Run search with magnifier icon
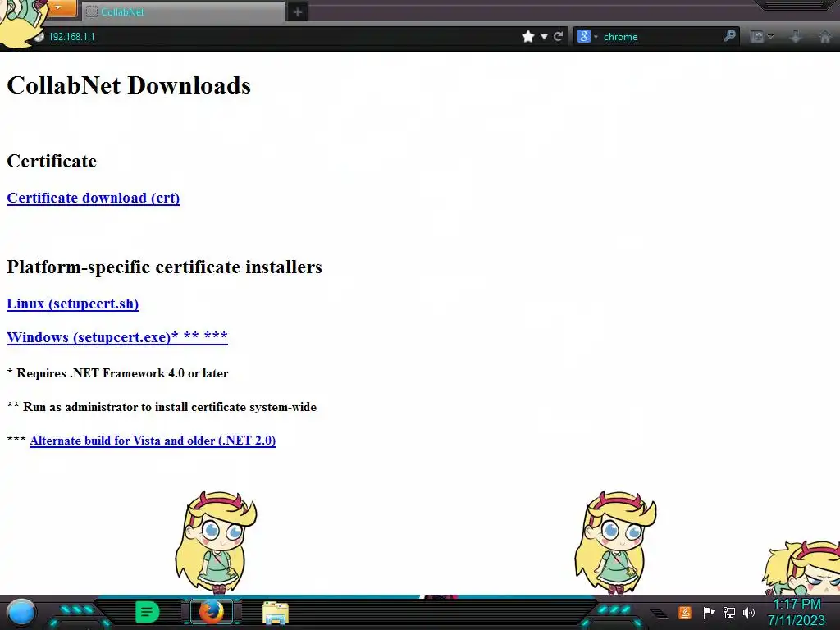 pyautogui.click(x=729, y=36)
